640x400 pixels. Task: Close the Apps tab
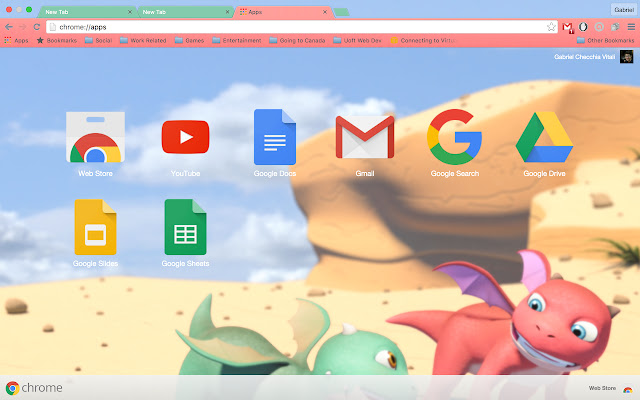click(x=325, y=12)
